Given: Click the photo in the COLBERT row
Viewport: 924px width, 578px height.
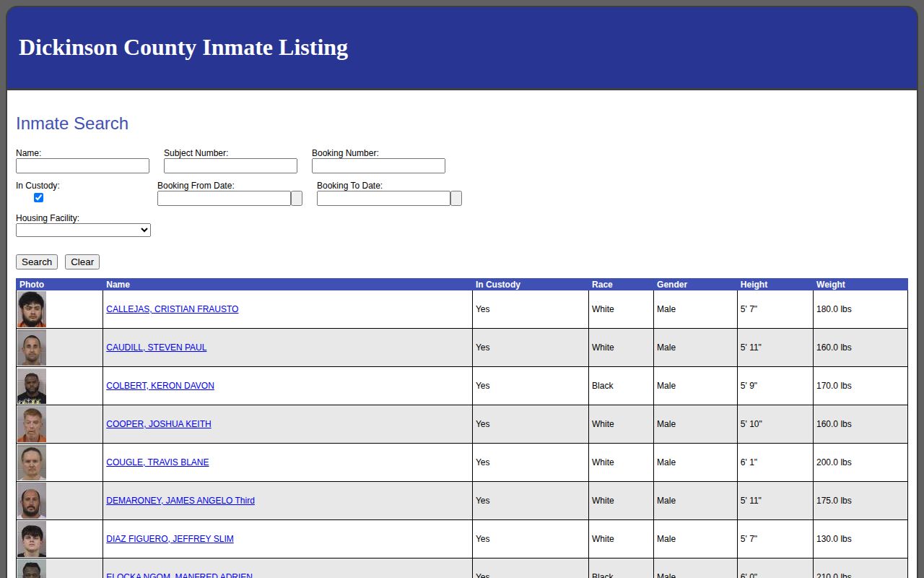Looking at the screenshot, I should 32,386.
